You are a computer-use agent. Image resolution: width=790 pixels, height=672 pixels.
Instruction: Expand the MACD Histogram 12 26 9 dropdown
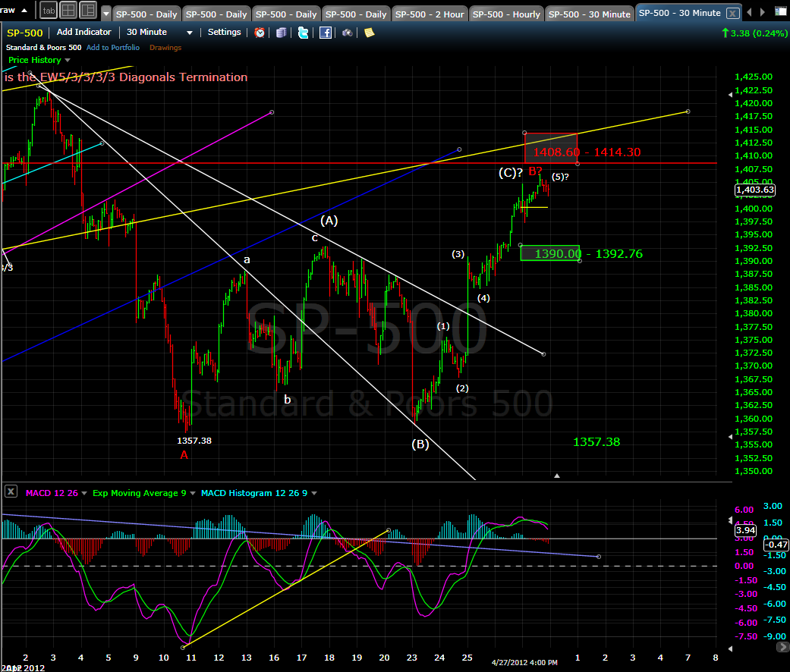coord(314,493)
